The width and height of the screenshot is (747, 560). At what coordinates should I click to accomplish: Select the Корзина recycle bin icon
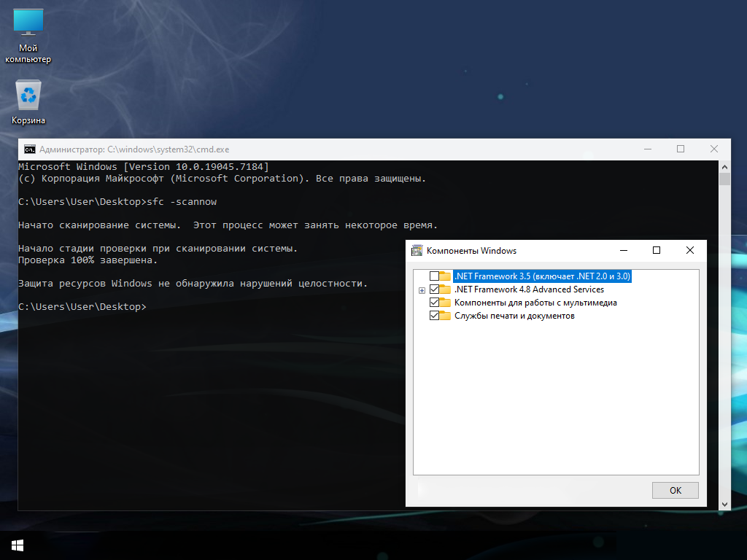[28, 102]
